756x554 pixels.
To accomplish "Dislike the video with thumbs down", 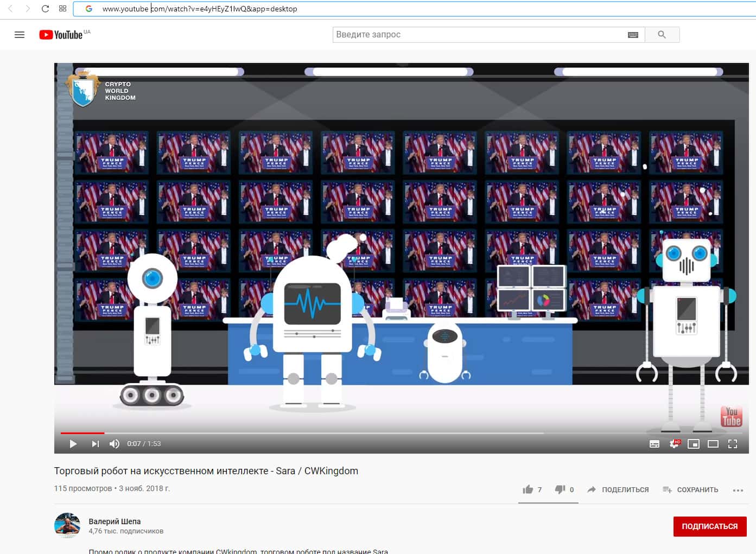I will pyautogui.click(x=564, y=489).
